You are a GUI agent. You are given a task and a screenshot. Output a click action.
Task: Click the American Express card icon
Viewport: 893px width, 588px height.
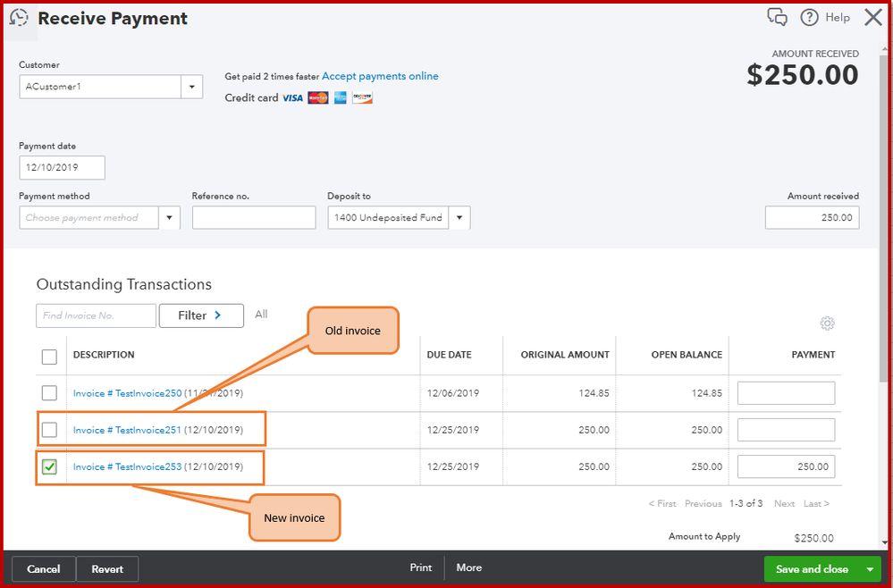point(341,98)
